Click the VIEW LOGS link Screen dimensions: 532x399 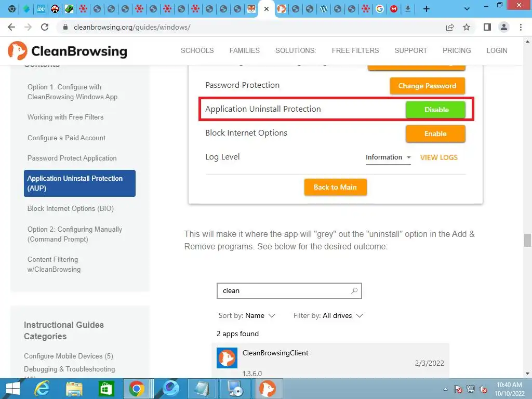pos(438,157)
